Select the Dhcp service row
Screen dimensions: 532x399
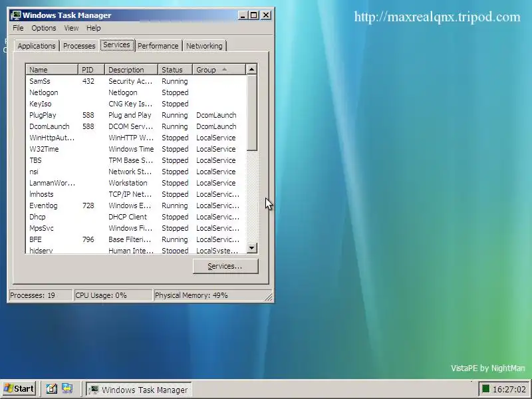pos(136,217)
